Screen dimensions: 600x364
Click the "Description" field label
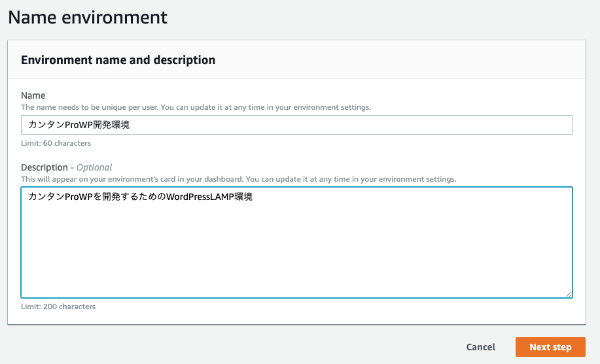44,167
